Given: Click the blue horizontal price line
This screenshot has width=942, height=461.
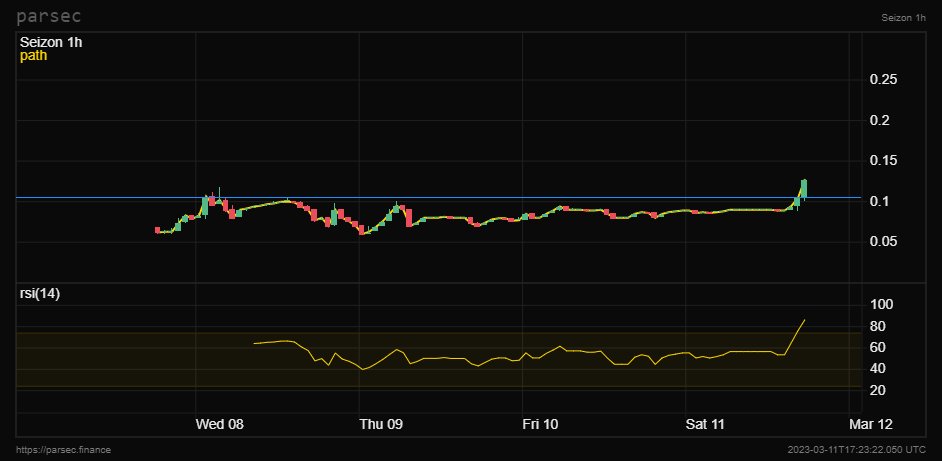Looking at the screenshot, I should click(438, 197).
